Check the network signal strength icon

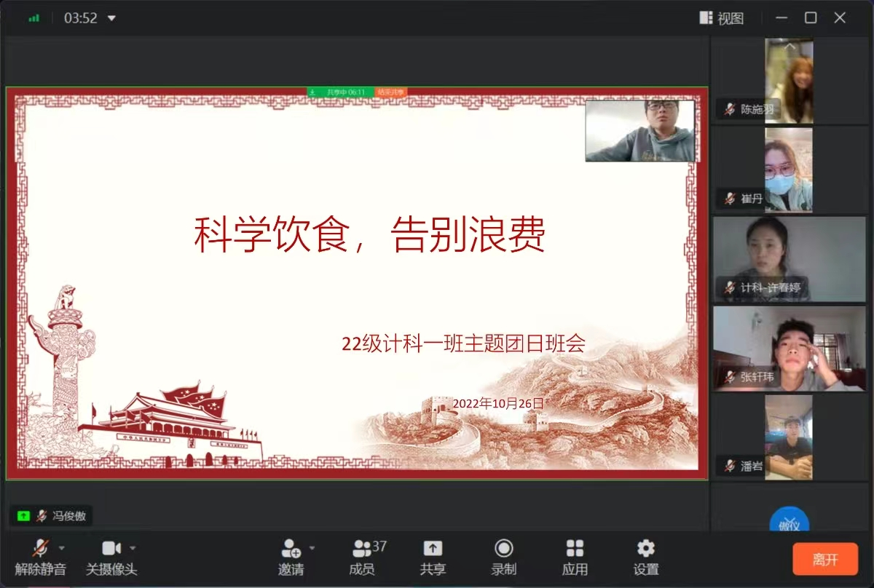pos(34,18)
